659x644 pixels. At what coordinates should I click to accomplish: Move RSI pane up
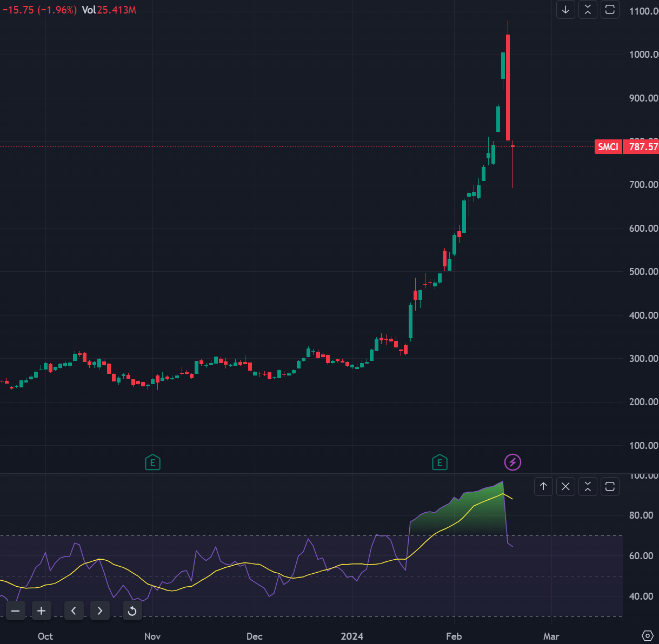(x=543, y=487)
